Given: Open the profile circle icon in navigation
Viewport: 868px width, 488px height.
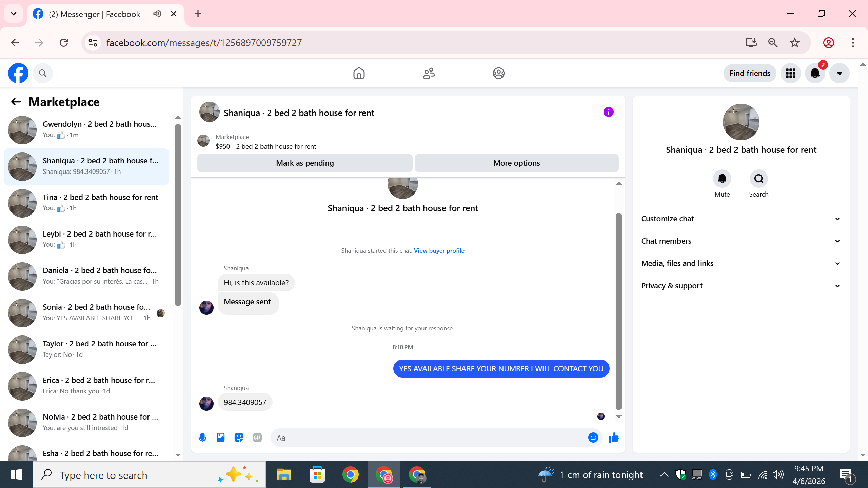Looking at the screenshot, I should coord(499,73).
